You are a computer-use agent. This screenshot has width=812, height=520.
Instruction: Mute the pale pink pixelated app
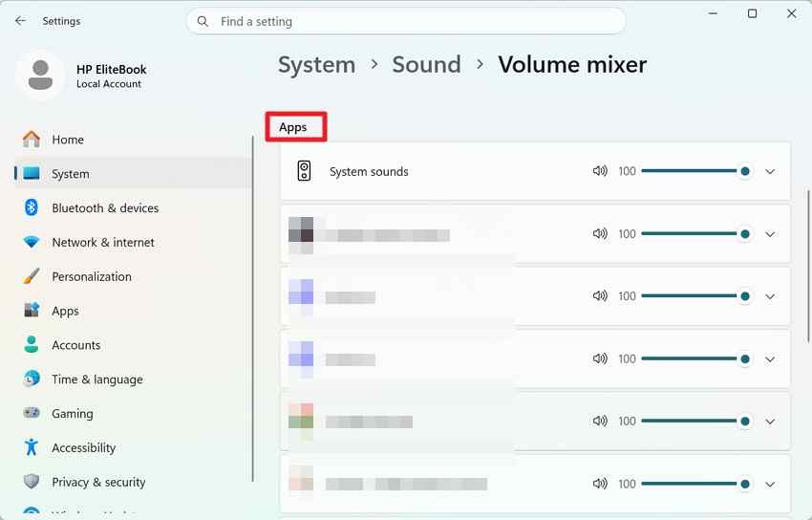600,484
